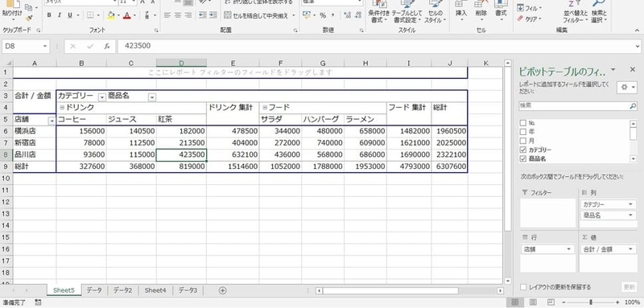Apply underline formatting
This screenshot has width=644, height=308.
(69, 15)
